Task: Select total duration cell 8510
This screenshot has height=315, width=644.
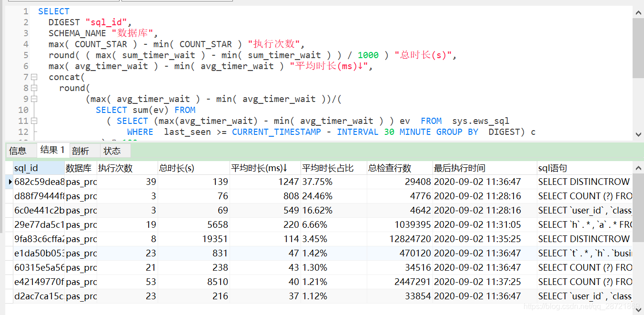Action: pyautogui.click(x=193, y=282)
